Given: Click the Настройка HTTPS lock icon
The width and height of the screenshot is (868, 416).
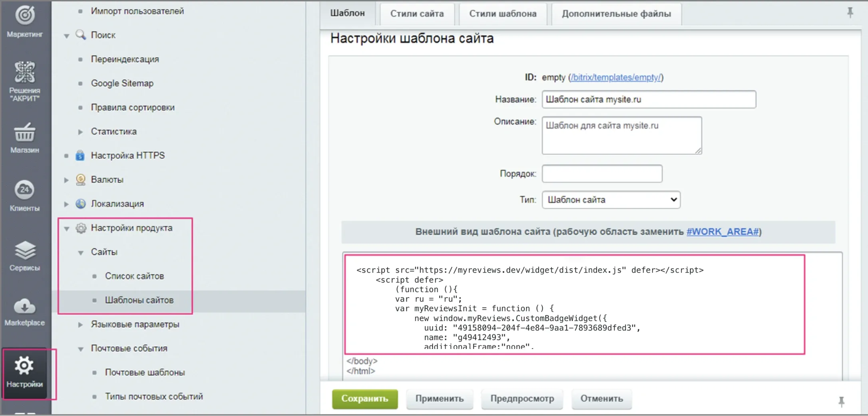Looking at the screenshot, I should (x=80, y=155).
